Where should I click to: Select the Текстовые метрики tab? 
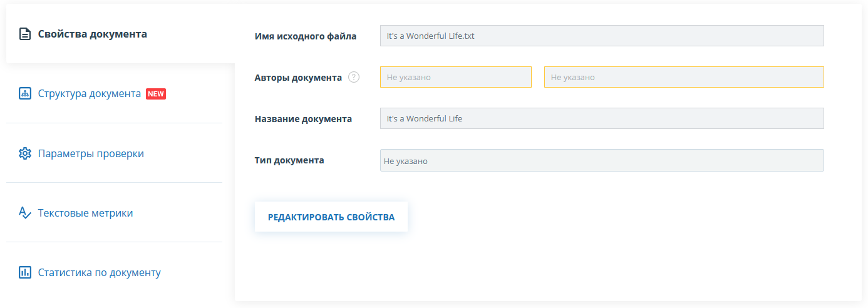point(85,213)
